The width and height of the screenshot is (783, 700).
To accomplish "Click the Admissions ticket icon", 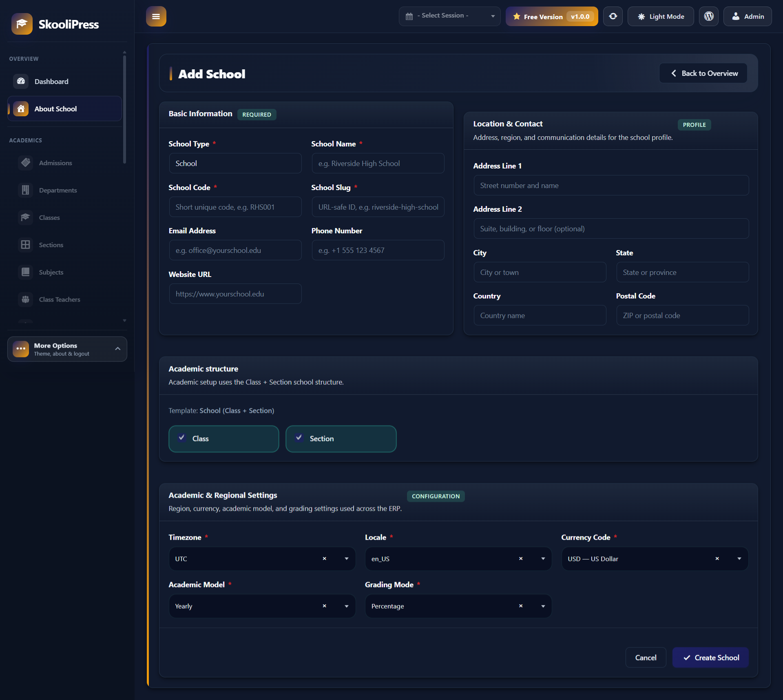I will coord(25,163).
